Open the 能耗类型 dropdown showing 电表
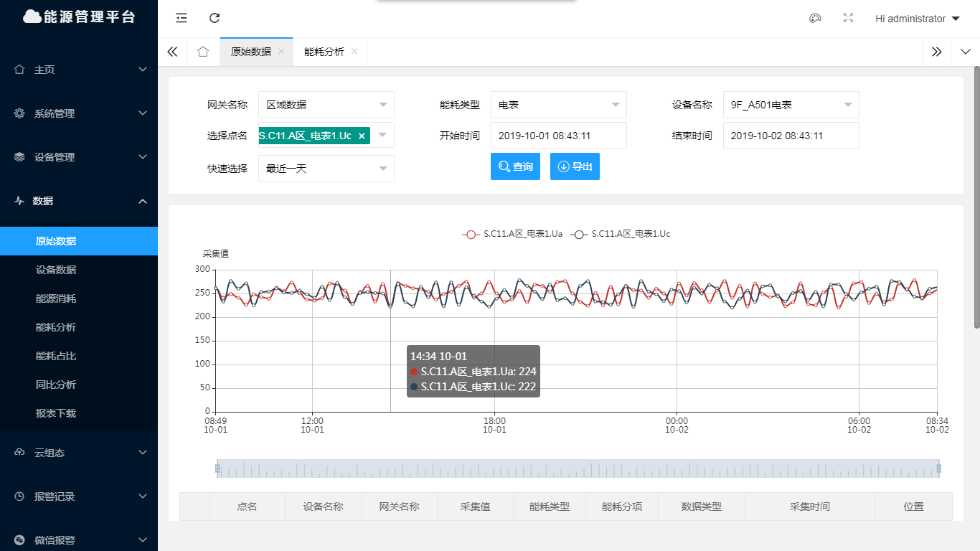980x551 pixels. 558,105
